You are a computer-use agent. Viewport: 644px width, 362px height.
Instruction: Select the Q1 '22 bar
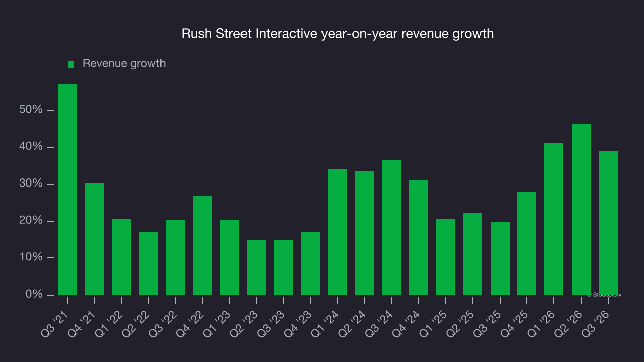coord(121,257)
